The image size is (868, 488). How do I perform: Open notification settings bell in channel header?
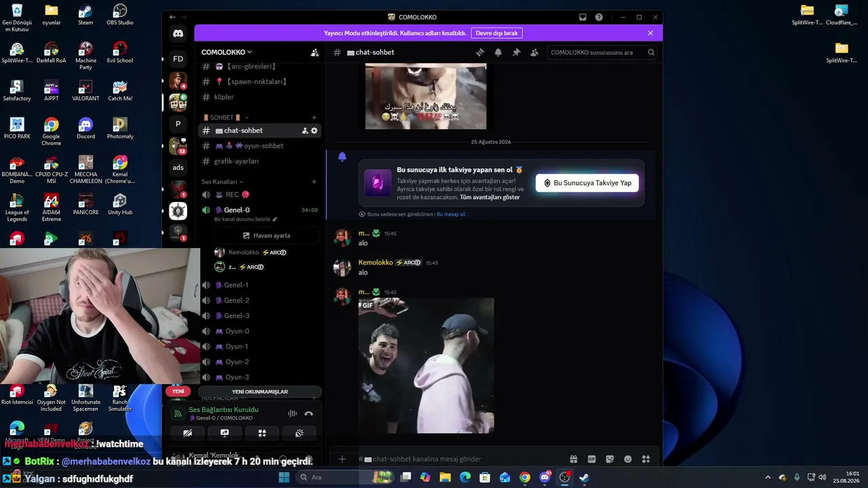click(x=498, y=52)
